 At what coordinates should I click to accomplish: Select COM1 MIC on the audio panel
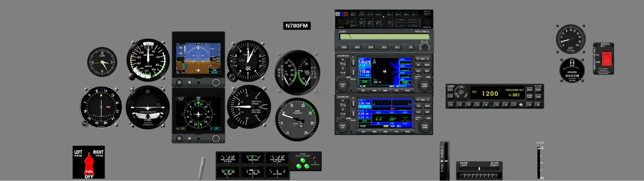(x=361, y=22)
